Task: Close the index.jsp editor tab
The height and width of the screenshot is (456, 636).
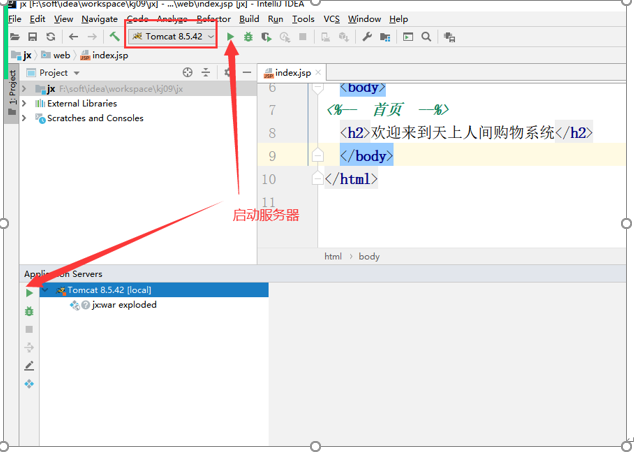Action: coord(318,72)
